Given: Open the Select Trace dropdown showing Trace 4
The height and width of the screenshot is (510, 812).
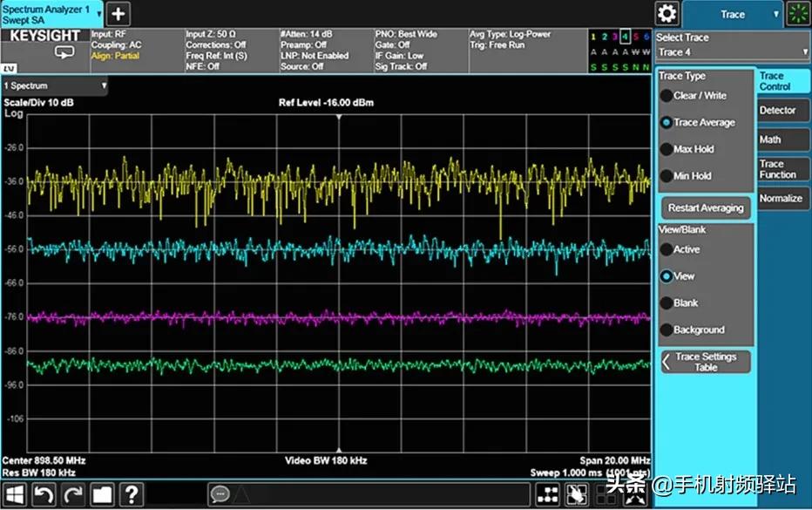Looking at the screenshot, I should 732,53.
